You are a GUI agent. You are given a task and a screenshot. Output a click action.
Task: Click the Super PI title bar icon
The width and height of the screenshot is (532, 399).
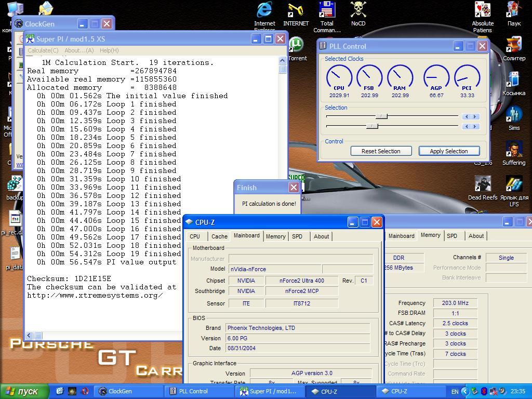point(30,38)
